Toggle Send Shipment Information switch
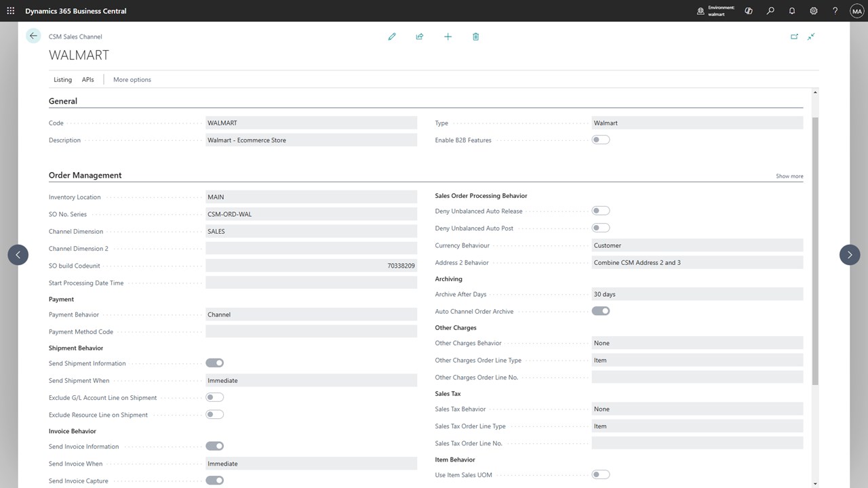The width and height of the screenshot is (868, 488). 215,363
